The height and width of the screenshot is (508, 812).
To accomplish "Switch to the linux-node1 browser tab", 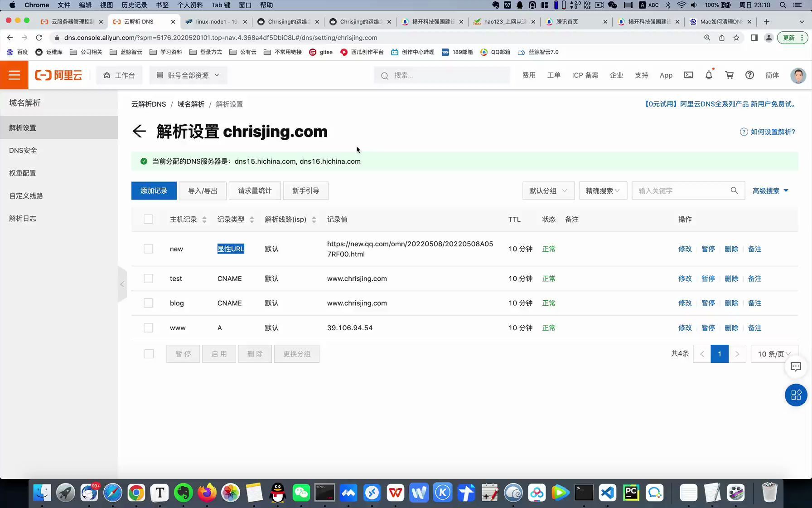I will coord(216,21).
